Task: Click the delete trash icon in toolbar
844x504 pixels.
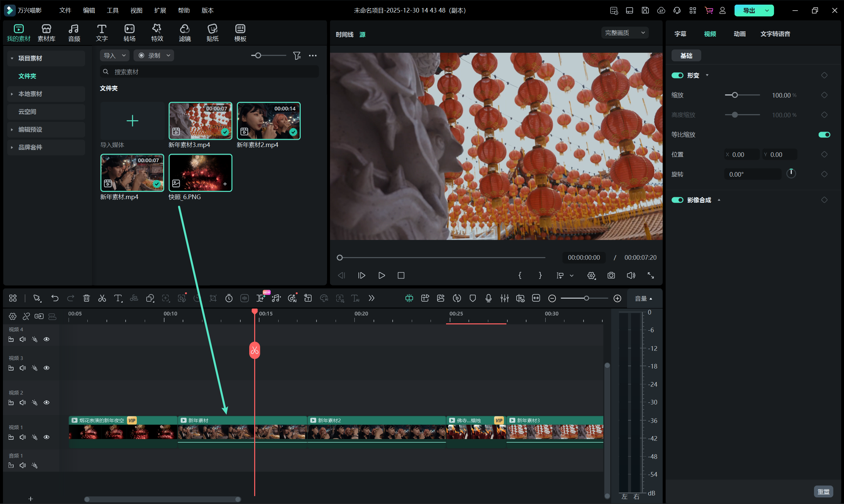Action: pyautogui.click(x=86, y=298)
